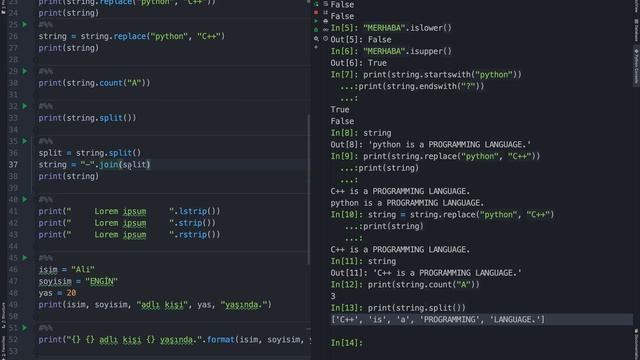Image resolution: width=640 pixels, height=360 pixels.
Task: Open the Structure tool window tab
Action: [4, 315]
